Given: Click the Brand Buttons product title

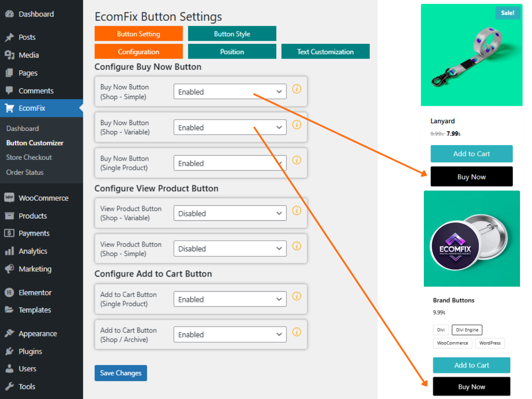Looking at the screenshot, I should [x=454, y=300].
